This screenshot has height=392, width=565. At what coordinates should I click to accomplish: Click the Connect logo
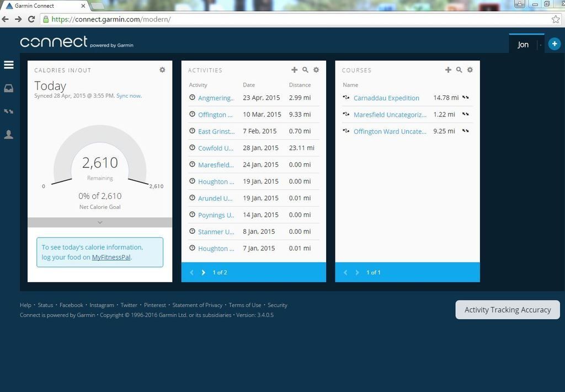click(x=54, y=42)
